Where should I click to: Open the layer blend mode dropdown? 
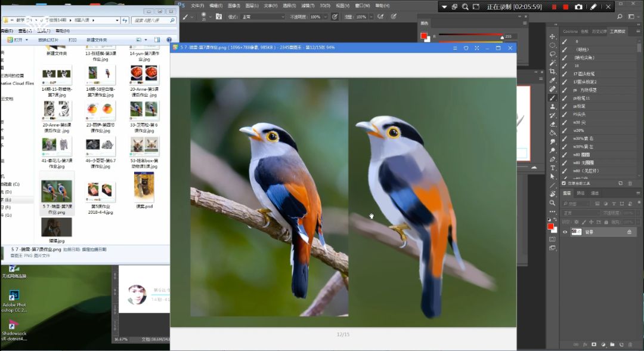click(581, 213)
